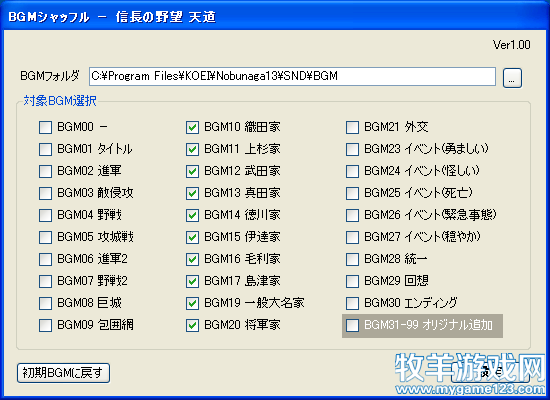Disable BGM14 徳川家
Screen dimensions: 550x400
click(192, 215)
